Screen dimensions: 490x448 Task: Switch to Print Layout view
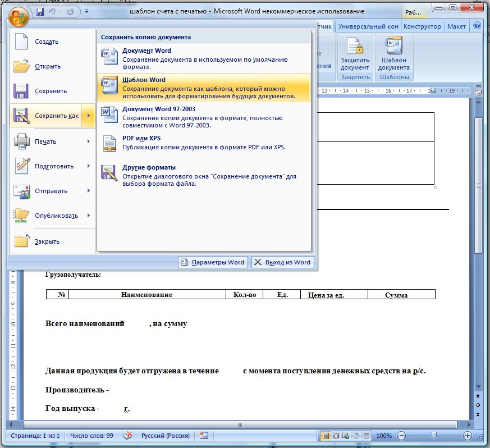[326, 436]
